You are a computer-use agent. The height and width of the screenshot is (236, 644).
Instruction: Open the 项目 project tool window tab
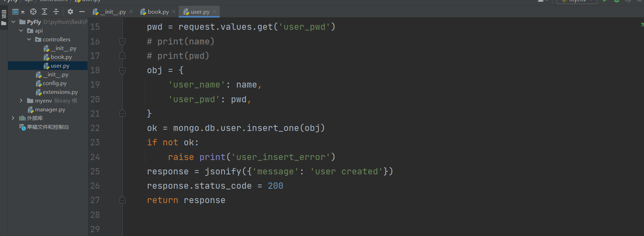click(4, 14)
